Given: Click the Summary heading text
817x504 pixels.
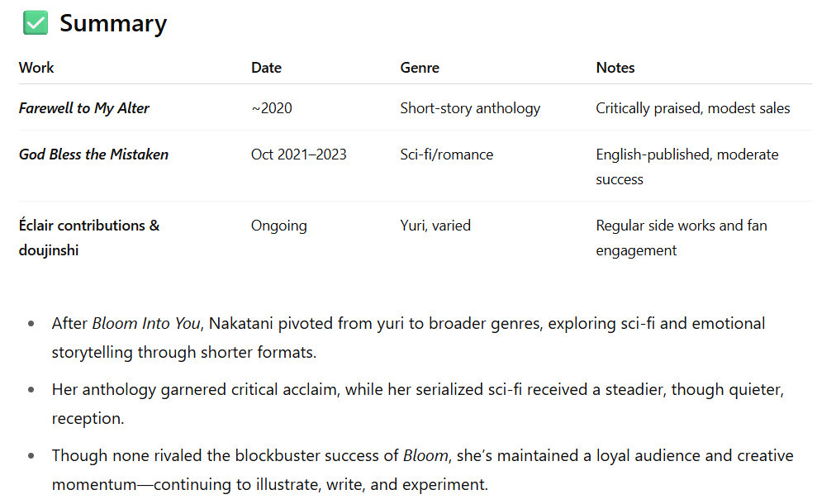Looking at the screenshot, I should point(113,23).
